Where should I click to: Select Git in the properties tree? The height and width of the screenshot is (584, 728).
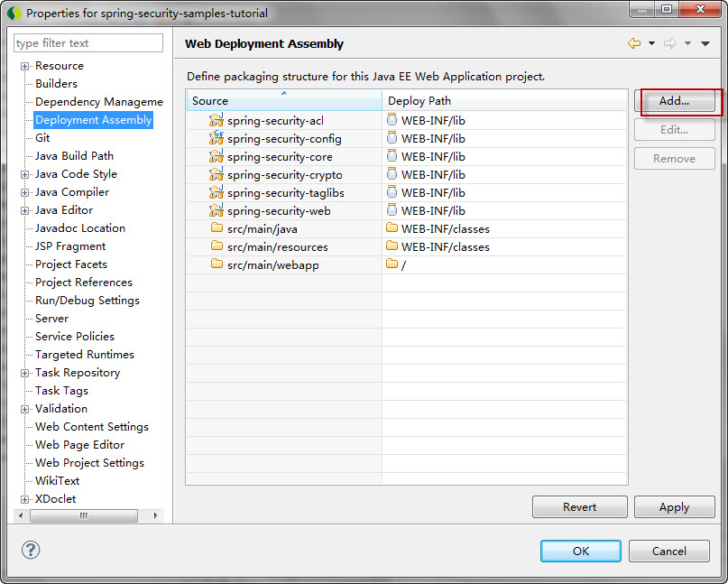click(42, 138)
